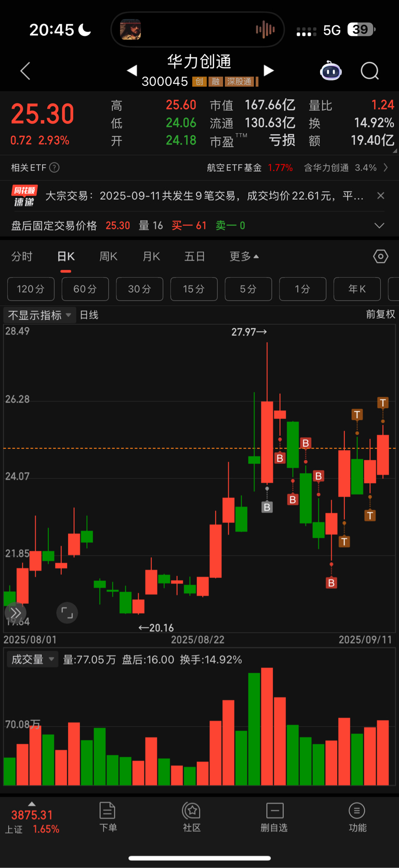
Task: Choose the 120分 period button
Action: pos(31,289)
